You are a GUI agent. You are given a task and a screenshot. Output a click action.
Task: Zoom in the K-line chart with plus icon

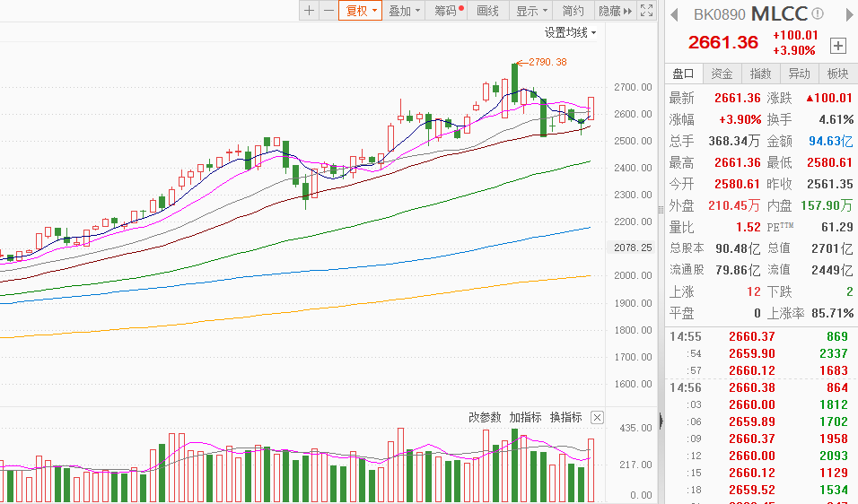click(310, 11)
